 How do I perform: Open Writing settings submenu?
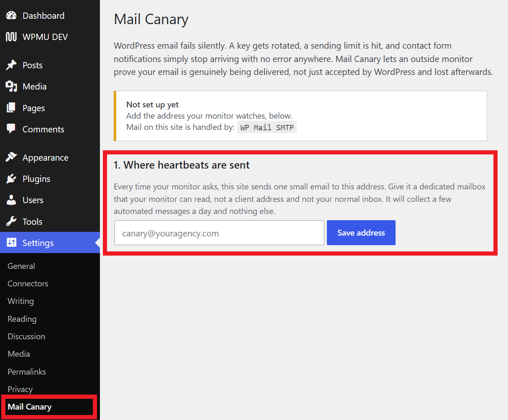21,301
